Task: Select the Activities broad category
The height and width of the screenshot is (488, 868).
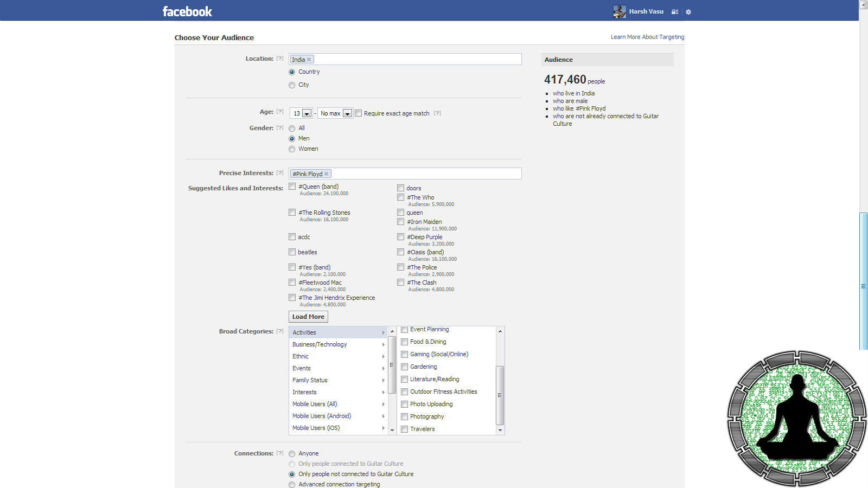Action: pyautogui.click(x=339, y=333)
